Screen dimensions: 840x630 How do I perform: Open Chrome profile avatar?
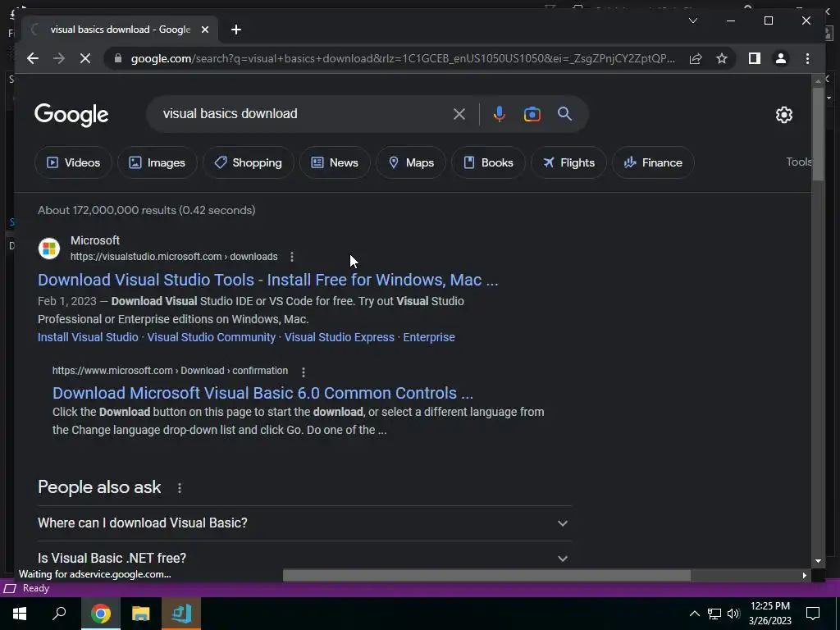tap(781, 58)
